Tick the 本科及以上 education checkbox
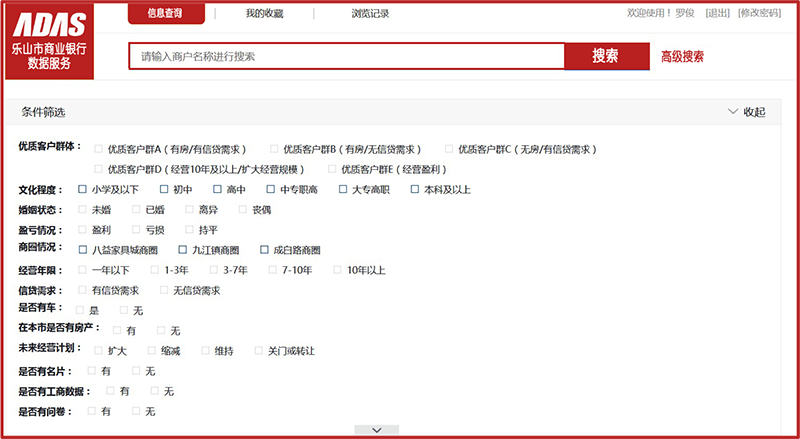Screen dimensions: 800x439 (x=415, y=189)
